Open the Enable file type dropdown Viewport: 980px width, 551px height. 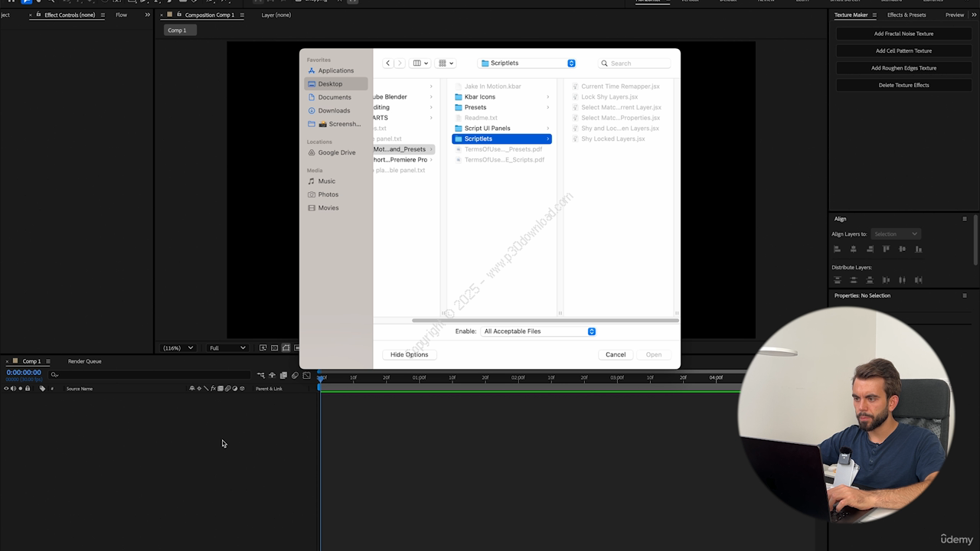pos(539,331)
